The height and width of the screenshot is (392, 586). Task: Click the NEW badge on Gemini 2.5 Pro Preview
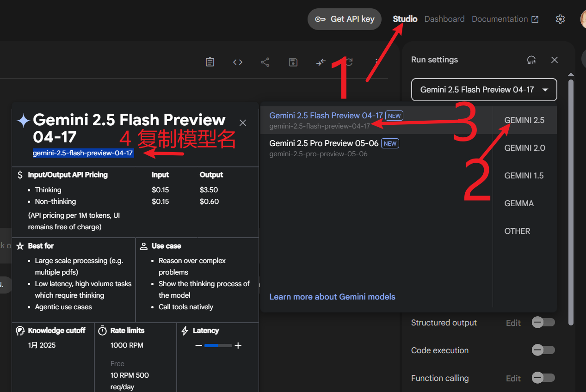pos(390,144)
